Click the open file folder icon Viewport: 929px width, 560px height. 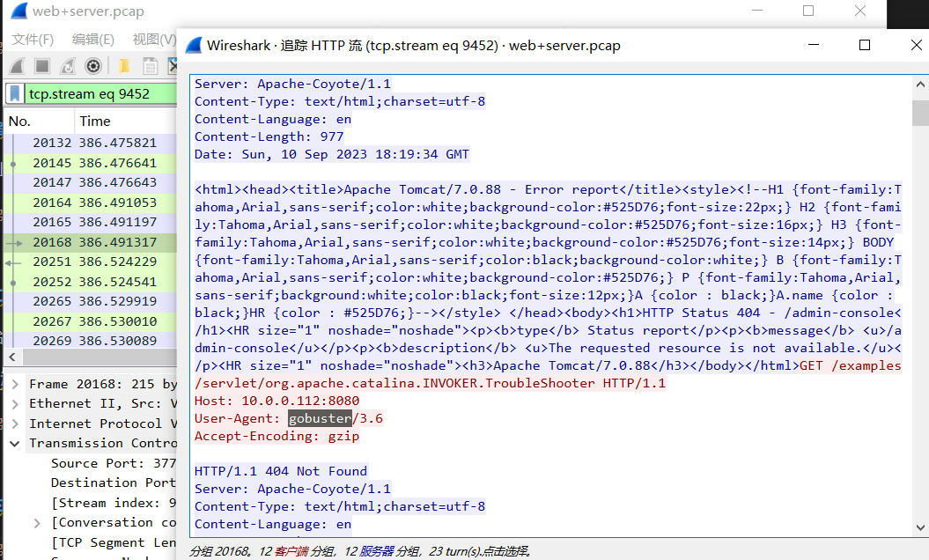[x=124, y=66]
